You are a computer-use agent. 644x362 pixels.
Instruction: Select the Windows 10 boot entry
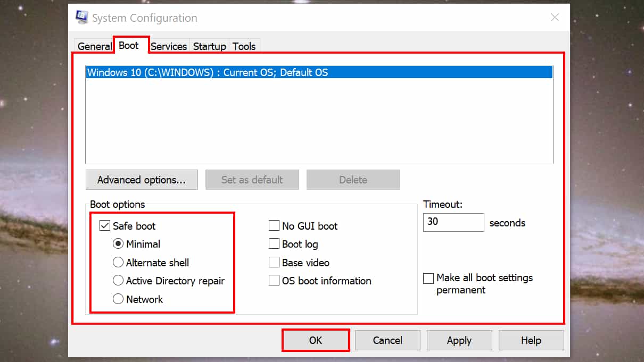(x=208, y=72)
